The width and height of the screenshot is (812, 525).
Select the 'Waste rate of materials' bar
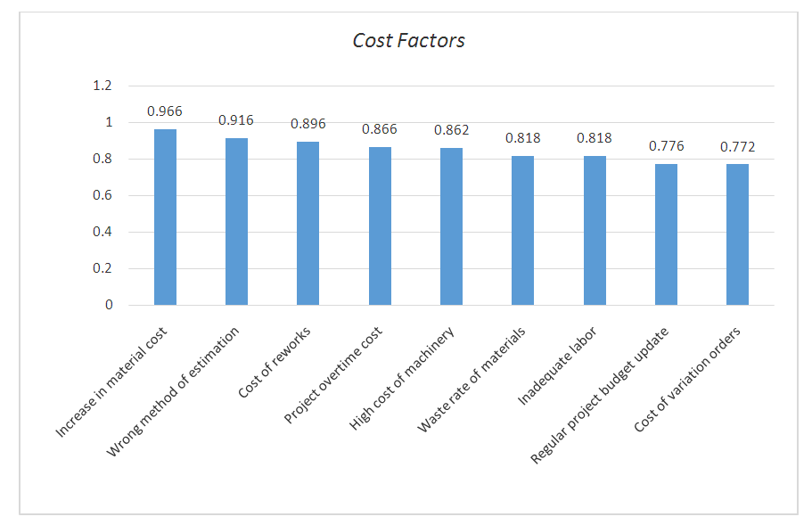(522, 231)
